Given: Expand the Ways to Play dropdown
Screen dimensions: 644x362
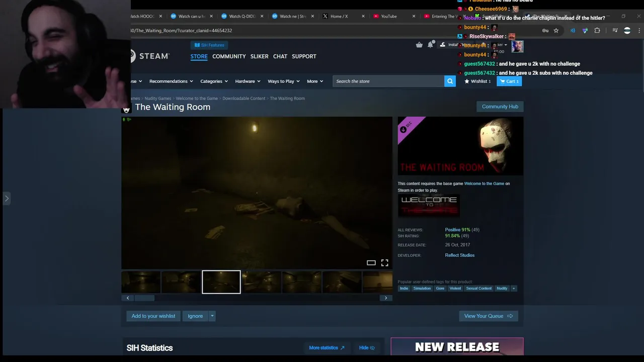Looking at the screenshot, I should tap(284, 81).
